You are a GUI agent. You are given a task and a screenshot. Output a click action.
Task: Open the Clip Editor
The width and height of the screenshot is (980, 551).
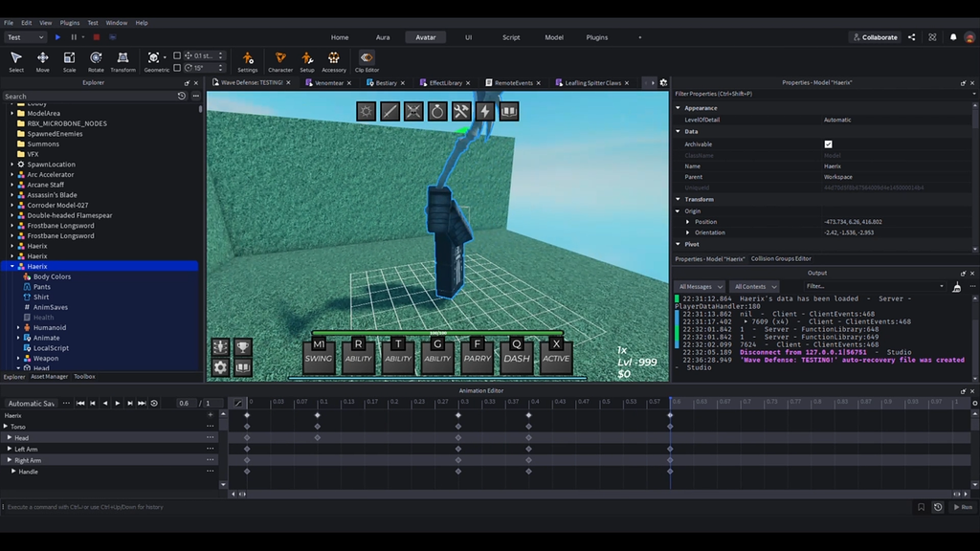point(367,61)
